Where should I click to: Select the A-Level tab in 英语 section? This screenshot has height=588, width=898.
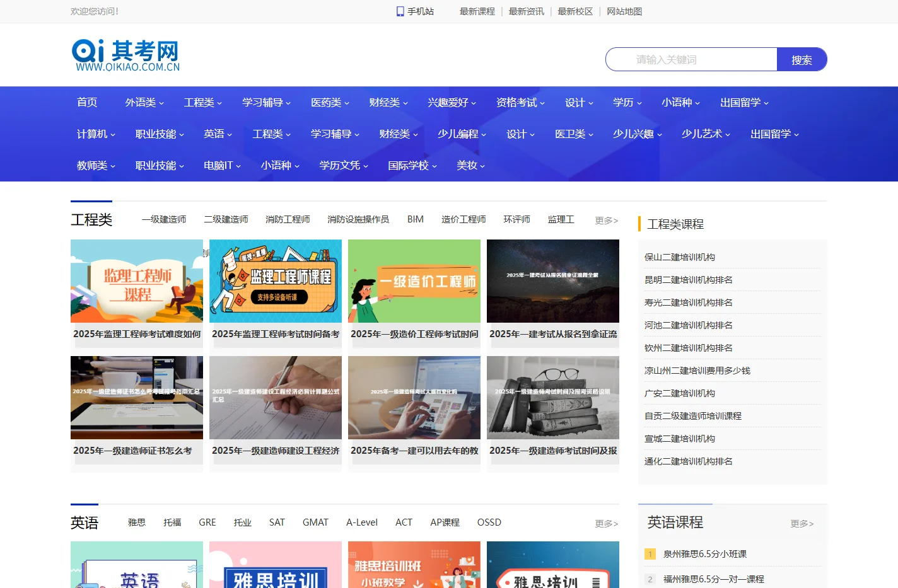[x=362, y=522]
